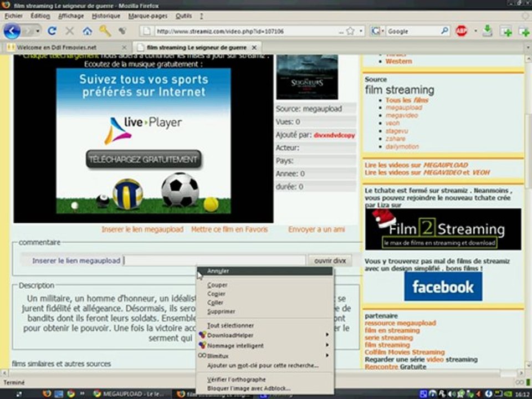
Task: Choose Coller in the context menu
Action: click(265, 303)
